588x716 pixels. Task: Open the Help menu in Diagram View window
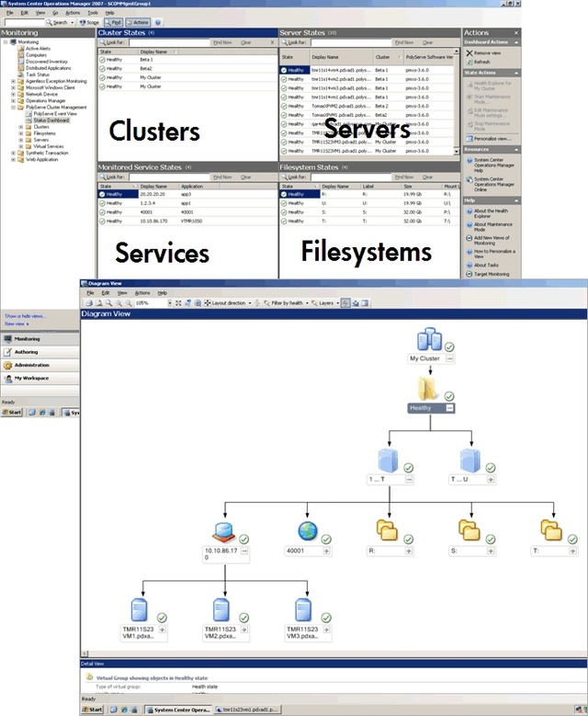click(163, 293)
